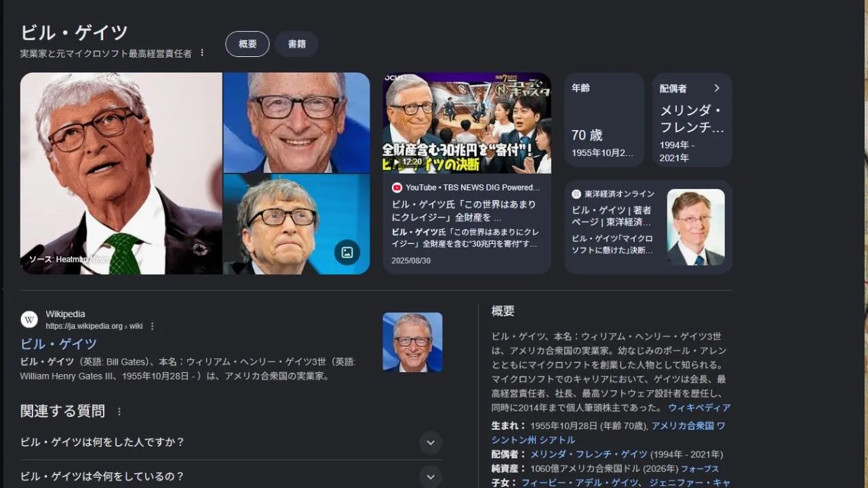Open three-dot menu beside 関連する質問

point(119,411)
